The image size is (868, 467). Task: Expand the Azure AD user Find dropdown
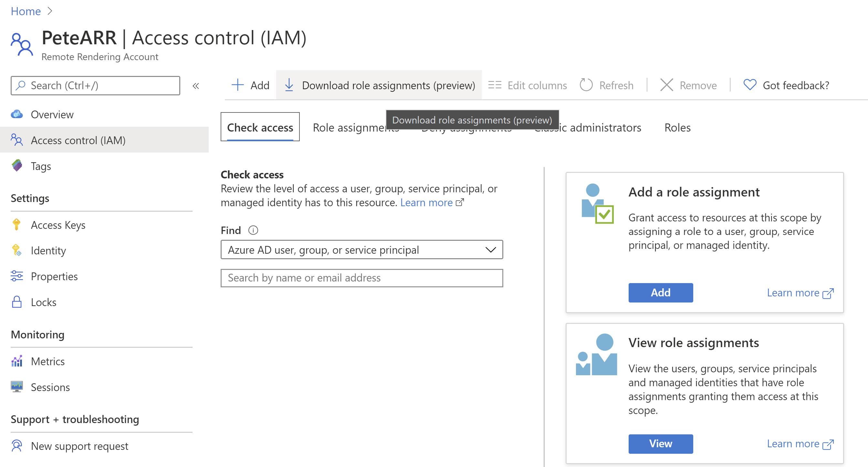tap(361, 249)
